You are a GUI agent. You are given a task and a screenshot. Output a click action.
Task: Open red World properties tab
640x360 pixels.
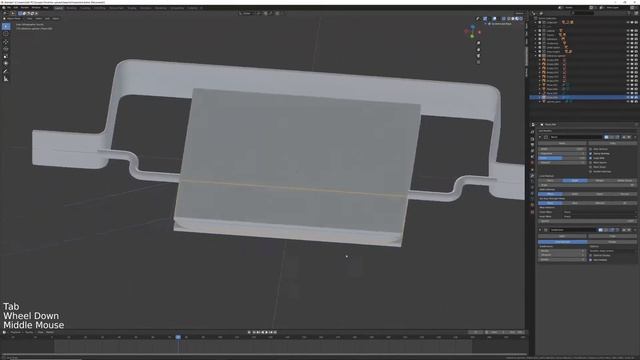(x=532, y=163)
